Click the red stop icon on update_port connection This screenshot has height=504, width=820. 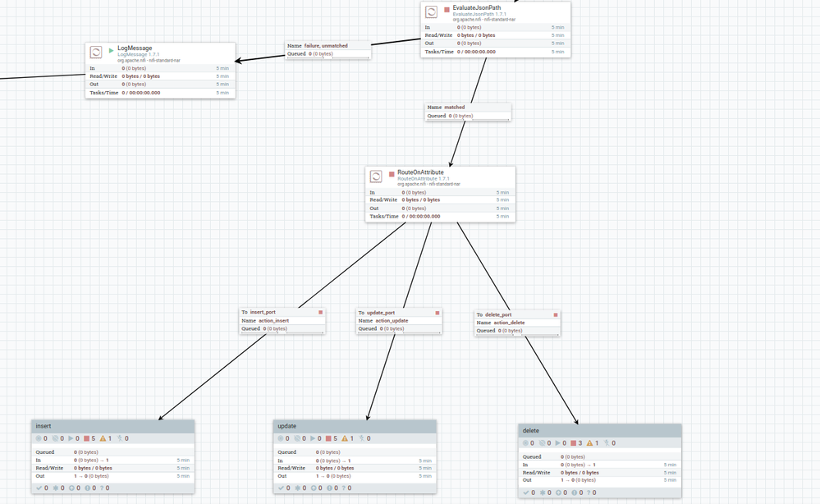437,313
